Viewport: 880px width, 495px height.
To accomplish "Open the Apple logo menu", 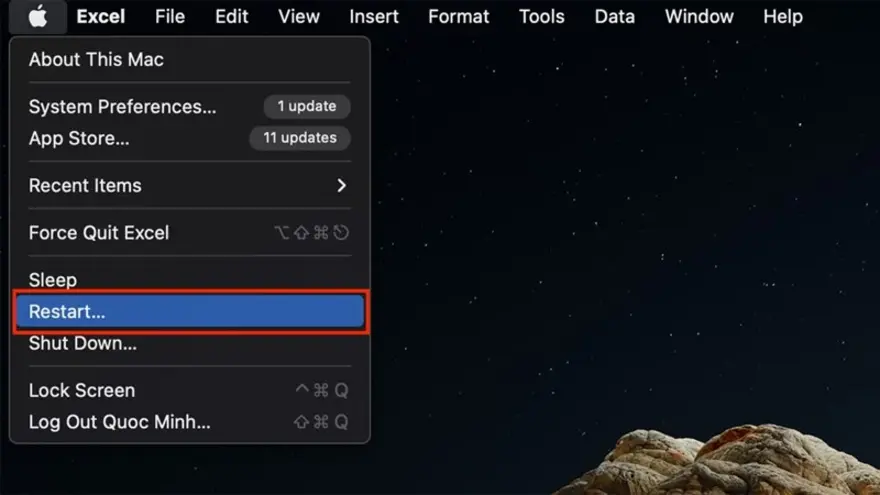I will [38, 17].
